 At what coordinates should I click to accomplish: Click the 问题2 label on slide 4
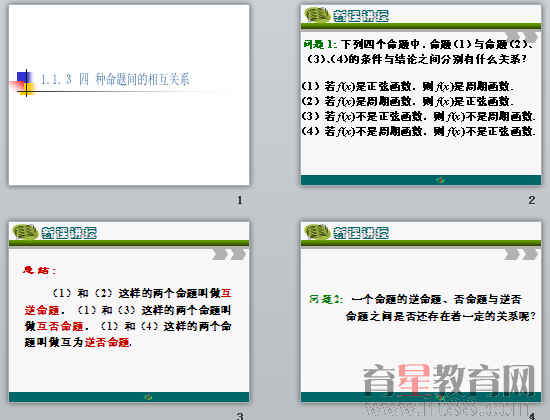pyautogui.click(x=326, y=299)
